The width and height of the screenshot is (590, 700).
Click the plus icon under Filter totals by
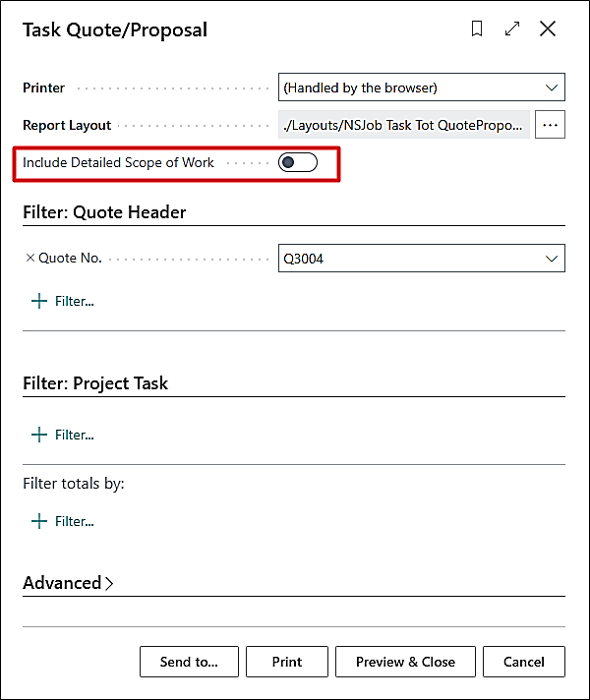(39, 521)
